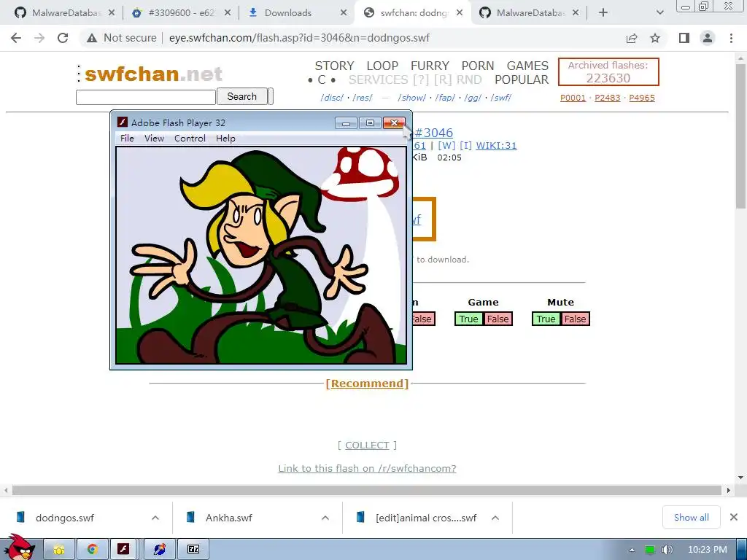Click the COLLECT link

(367, 446)
